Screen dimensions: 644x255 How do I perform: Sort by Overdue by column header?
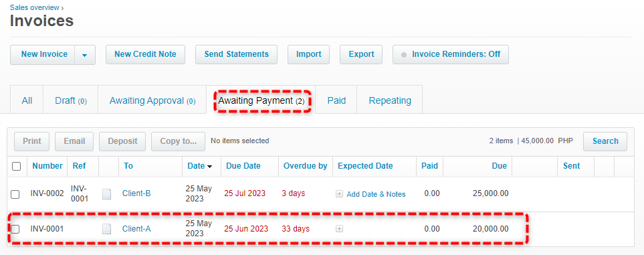(305, 166)
